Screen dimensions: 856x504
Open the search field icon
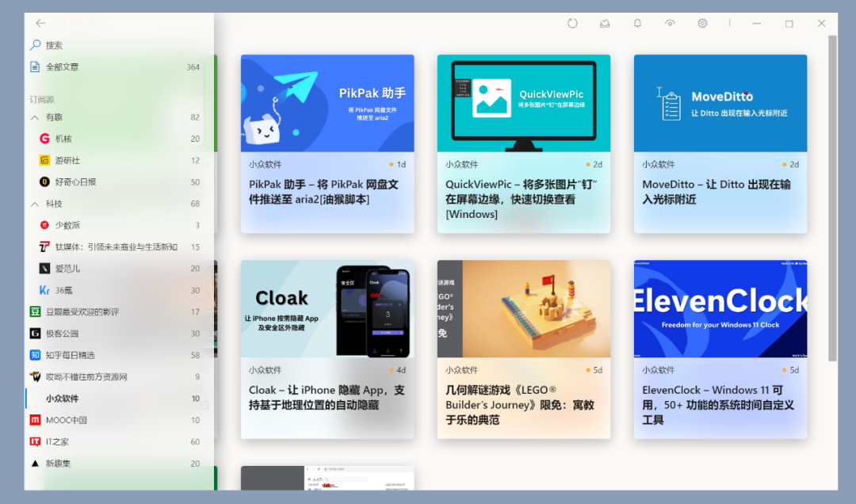(x=35, y=45)
